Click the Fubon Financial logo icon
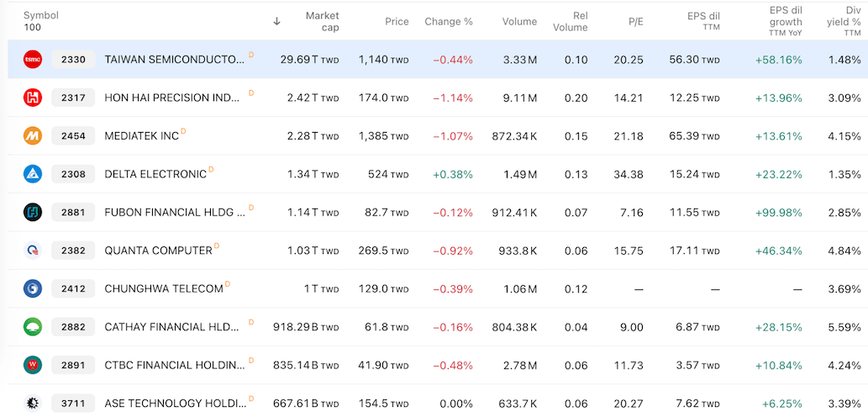The image size is (868, 417). (x=32, y=212)
